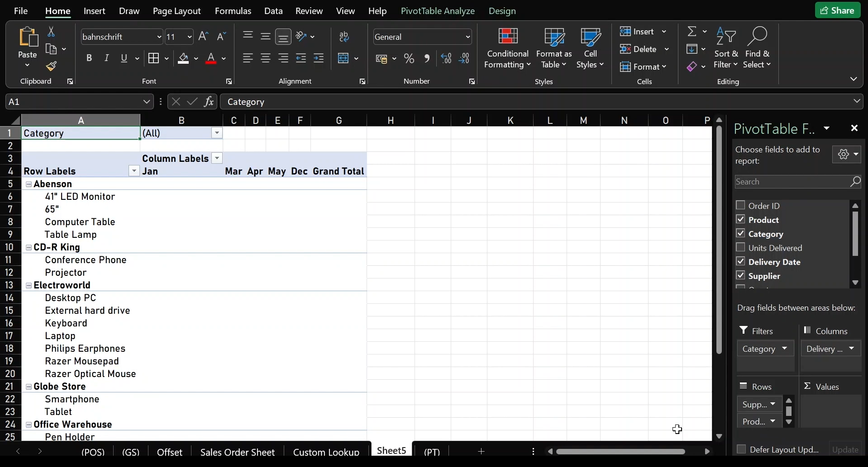The width and height of the screenshot is (868, 467).
Task: Click the PivotTable fields Search box
Action: (792, 182)
